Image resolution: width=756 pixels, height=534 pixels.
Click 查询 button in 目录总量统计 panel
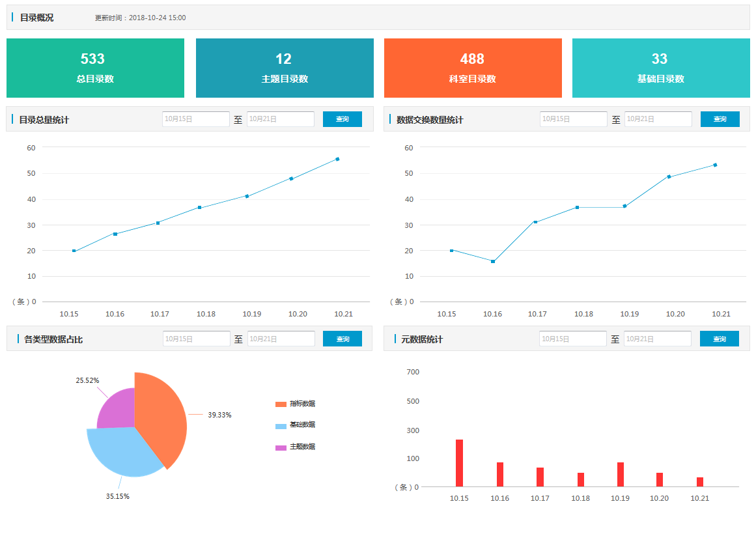point(342,119)
